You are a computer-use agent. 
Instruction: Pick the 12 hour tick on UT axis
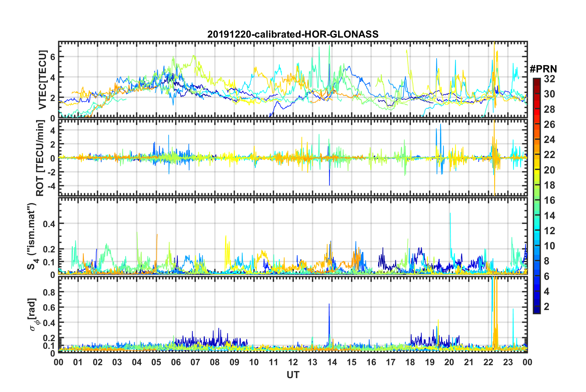coord(293,362)
